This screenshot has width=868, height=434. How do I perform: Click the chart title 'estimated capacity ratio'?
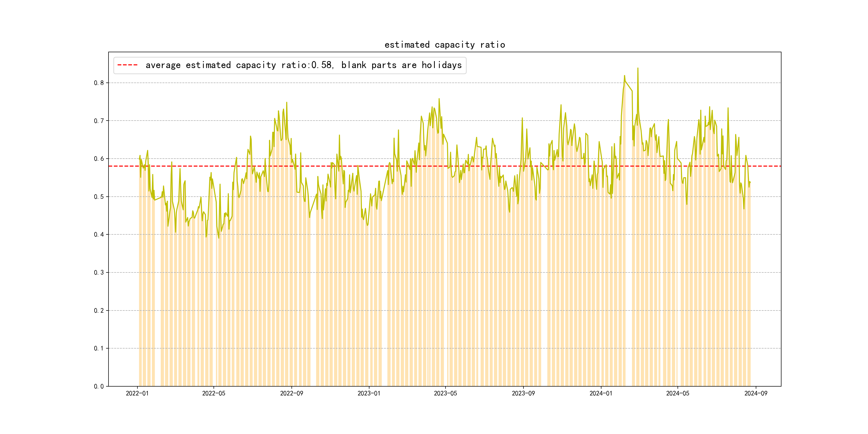coord(444,45)
